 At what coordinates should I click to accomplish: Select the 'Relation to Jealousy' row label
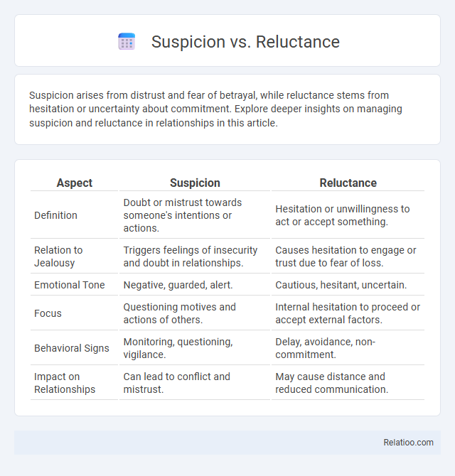pyautogui.click(x=58, y=256)
